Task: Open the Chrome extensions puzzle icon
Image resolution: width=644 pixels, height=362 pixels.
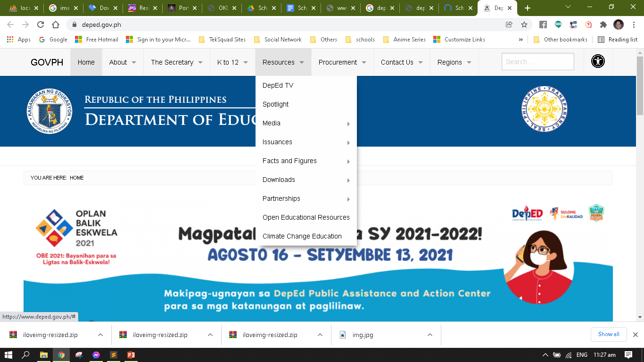Action: [x=603, y=25]
